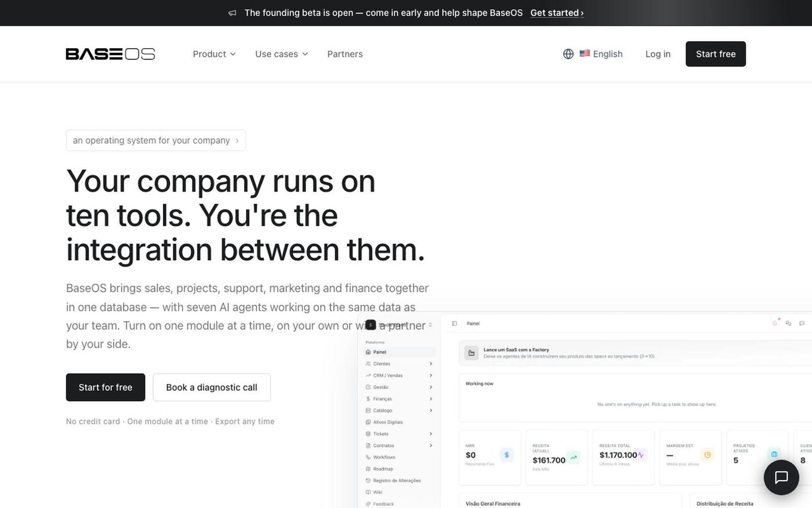Open the Partners nav item

[345, 54]
